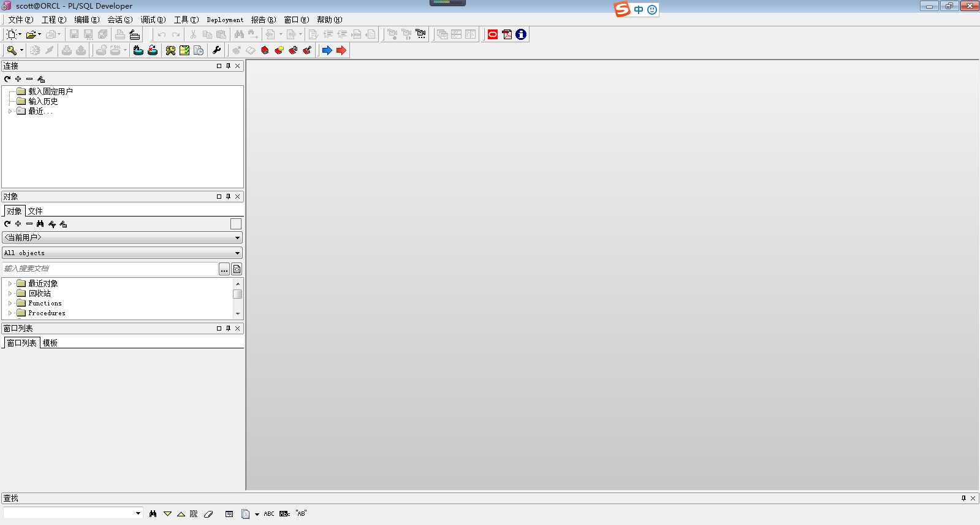
Task: Pin the 对象 object panel
Action: coord(228,196)
